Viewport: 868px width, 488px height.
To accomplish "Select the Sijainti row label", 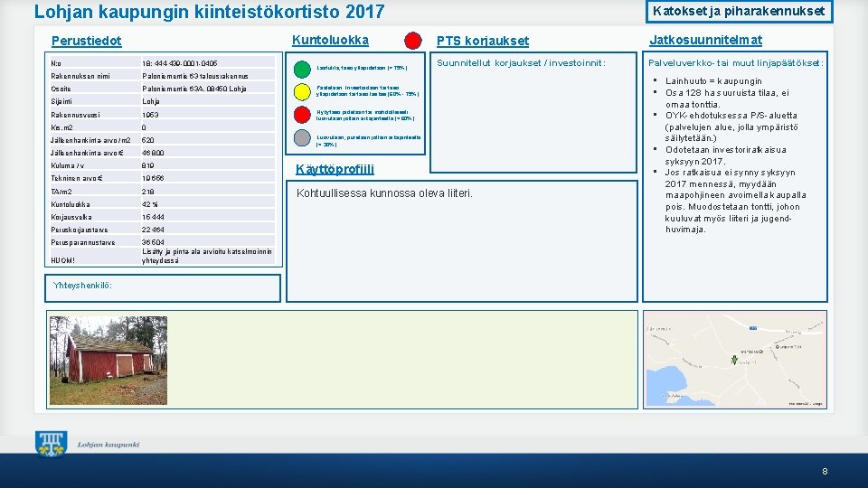I will 61,101.
